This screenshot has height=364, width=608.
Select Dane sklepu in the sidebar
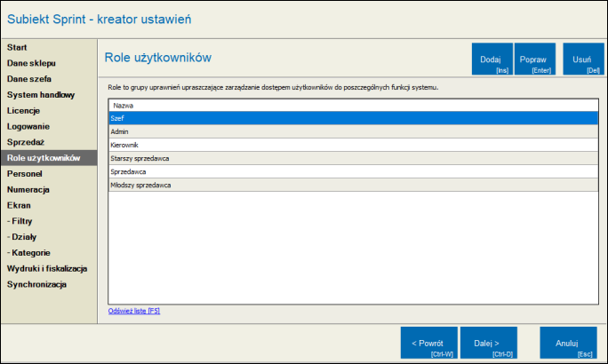(32, 63)
